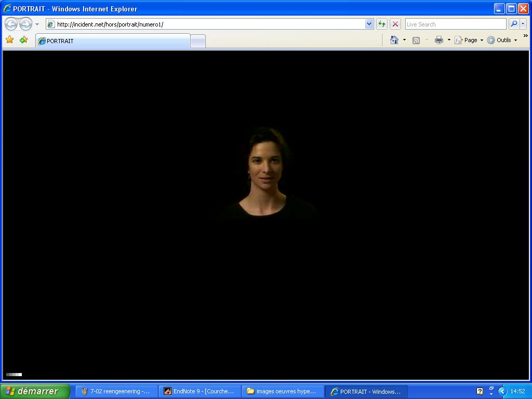Click the small loading bar in the page's lower left
Viewport: 532px width, 399px height.
pyautogui.click(x=14, y=375)
